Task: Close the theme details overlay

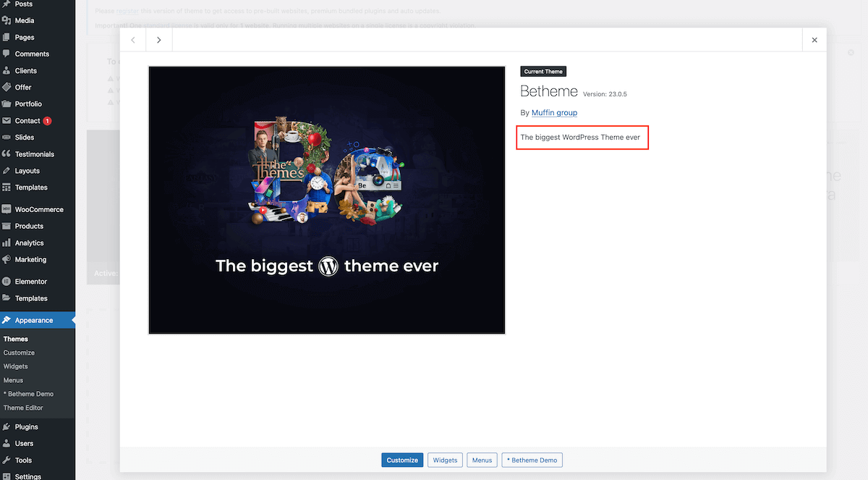Action: (x=814, y=40)
